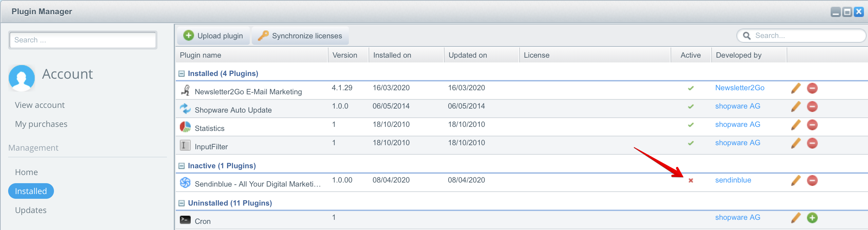Screen dimensions: 868x230
Task: Edit Sendinblue plugin pencil icon
Action: click(796, 180)
